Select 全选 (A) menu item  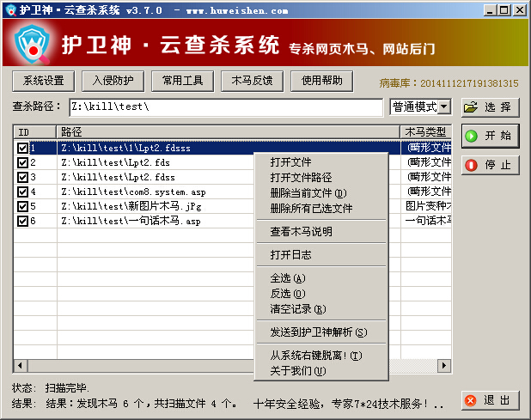coord(321,278)
